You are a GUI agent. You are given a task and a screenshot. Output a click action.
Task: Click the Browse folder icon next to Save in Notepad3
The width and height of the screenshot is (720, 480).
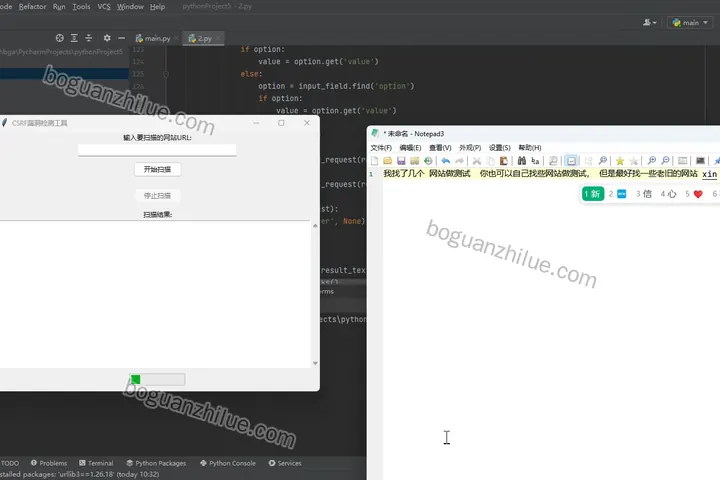[415, 161]
